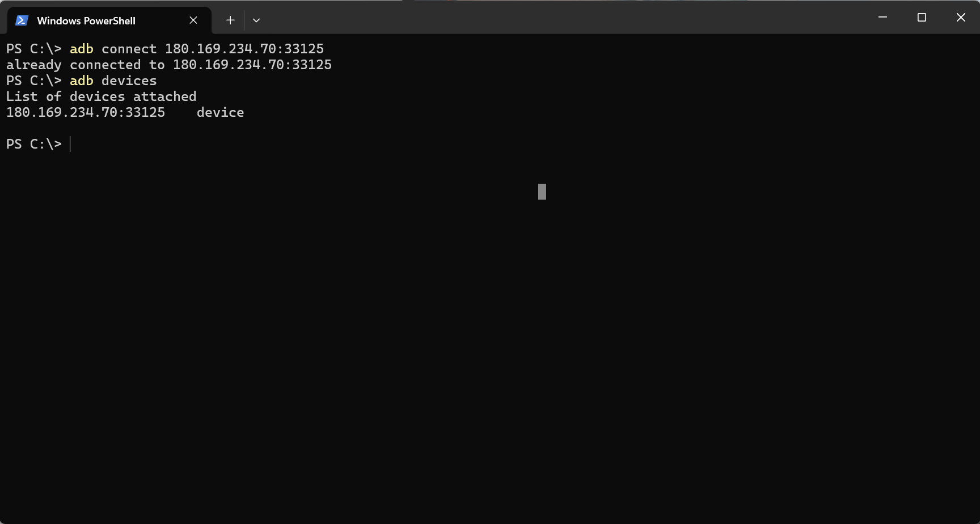Image resolution: width=980 pixels, height=524 pixels.
Task: Click the yellow adb in connect command
Action: click(82, 49)
